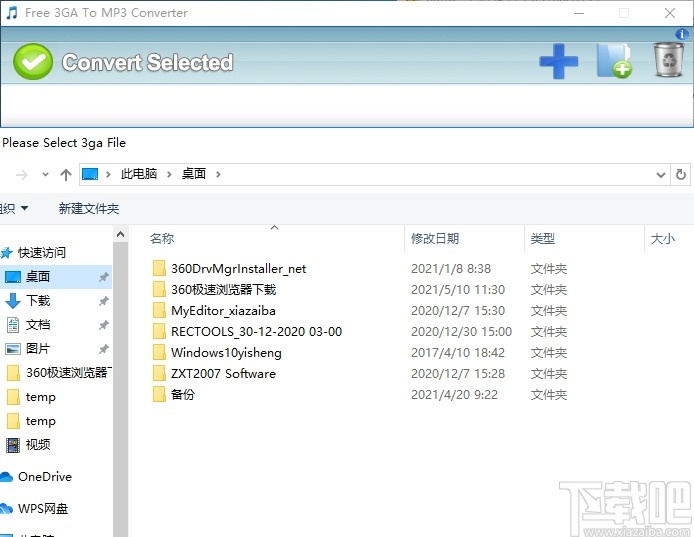Click the 视频 film icon in sidebar

tap(13, 445)
